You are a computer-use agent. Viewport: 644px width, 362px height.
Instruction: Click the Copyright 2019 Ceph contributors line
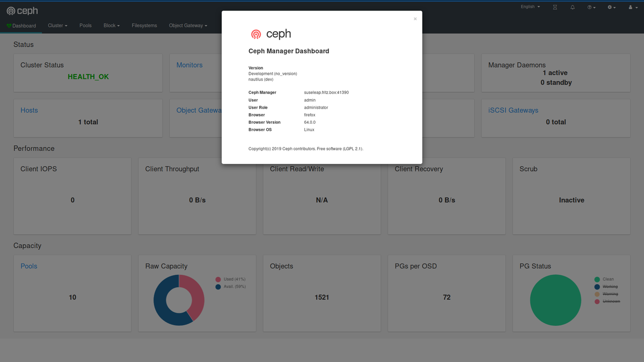[306, 149]
